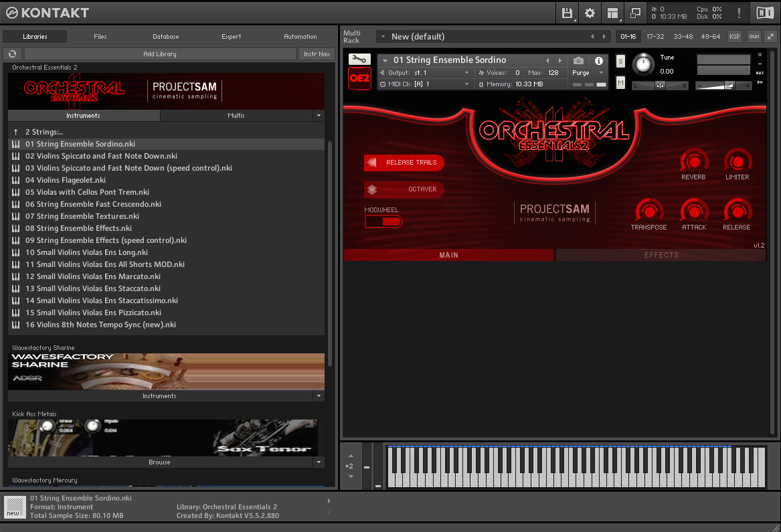Go to previous multi rack preset arrow
Screen dimensions: 781x532
click(592, 36)
